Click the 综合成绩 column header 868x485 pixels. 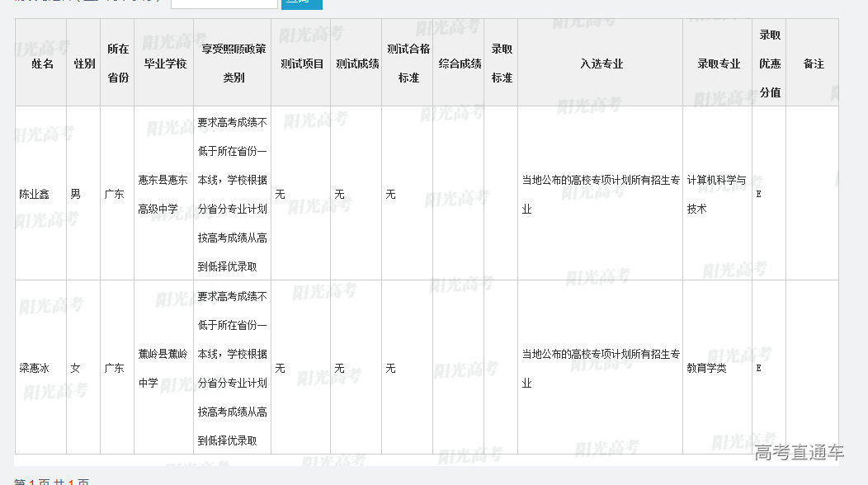[x=460, y=64]
